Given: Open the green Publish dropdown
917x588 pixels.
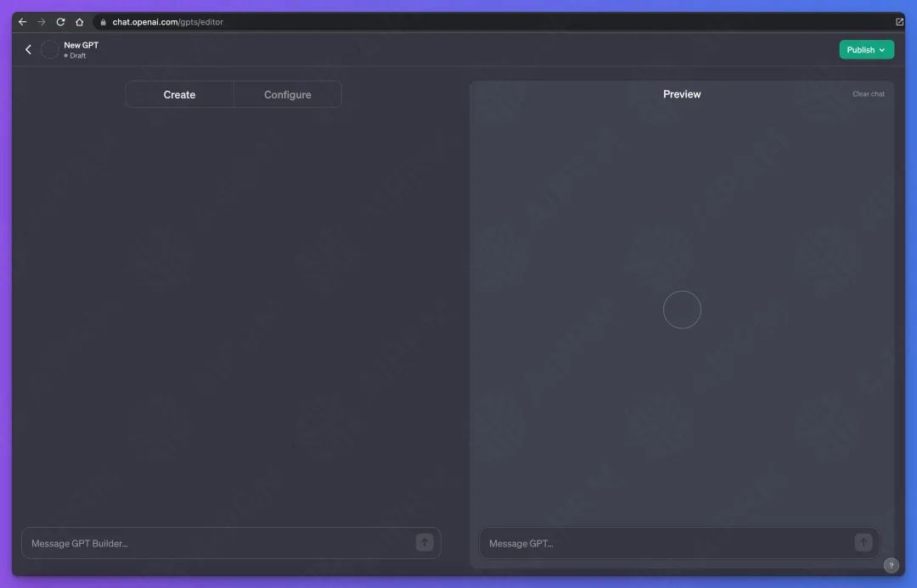Looking at the screenshot, I should [x=866, y=50].
